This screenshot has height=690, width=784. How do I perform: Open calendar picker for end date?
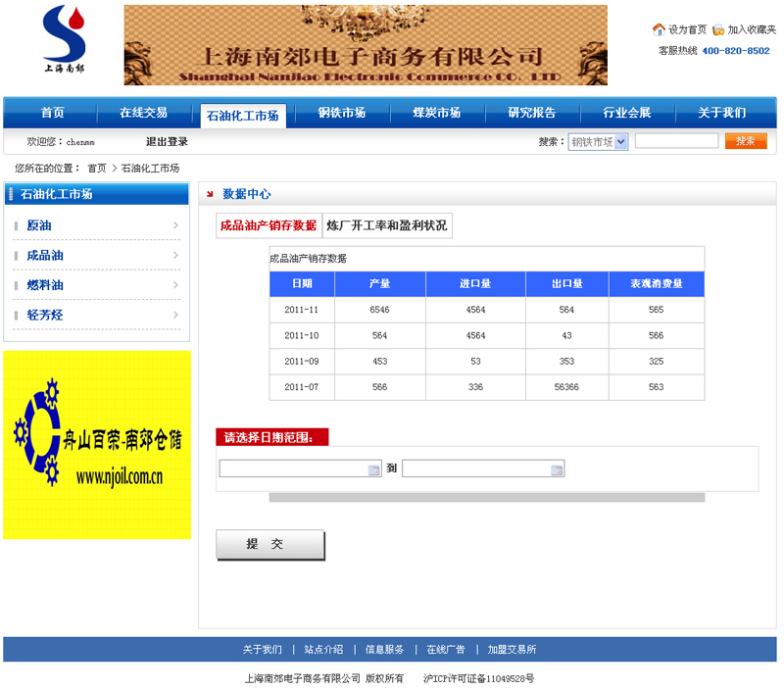pos(557,469)
